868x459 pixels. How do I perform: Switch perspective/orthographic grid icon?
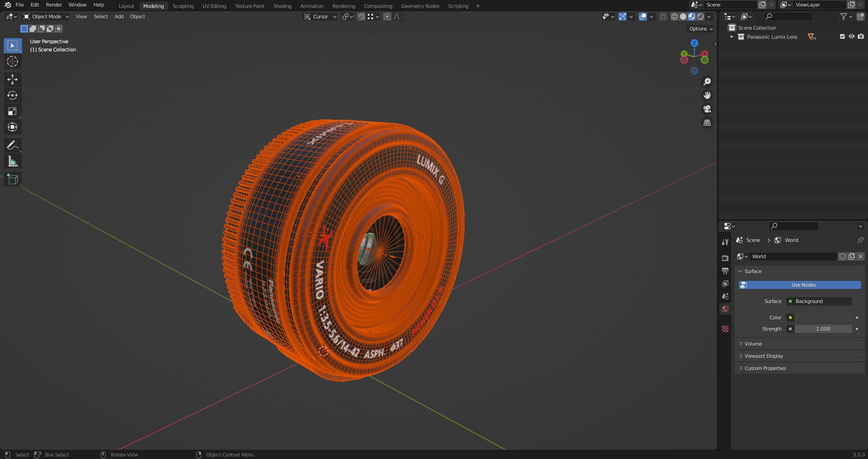point(707,123)
